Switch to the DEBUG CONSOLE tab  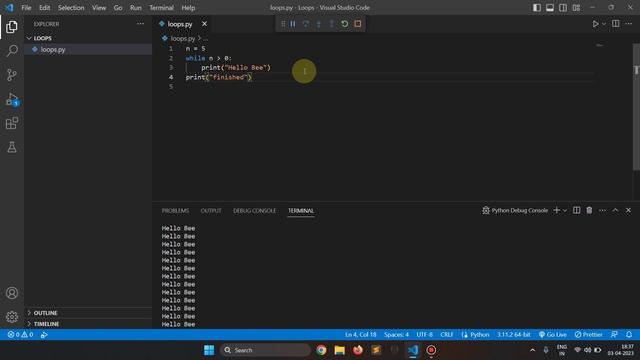tap(255, 211)
